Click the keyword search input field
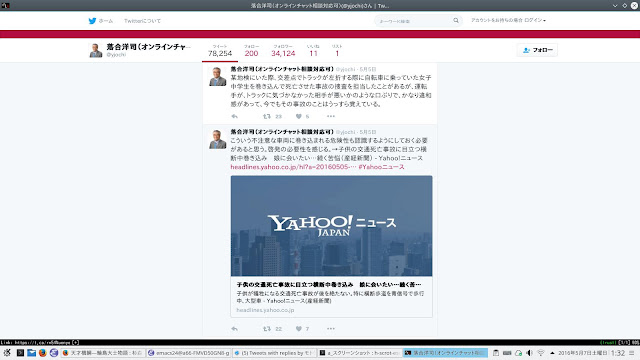640x360 pixels. point(413,21)
